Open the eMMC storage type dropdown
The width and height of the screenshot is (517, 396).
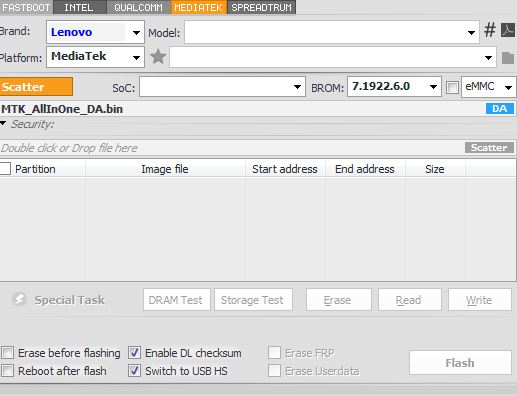tap(489, 87)
